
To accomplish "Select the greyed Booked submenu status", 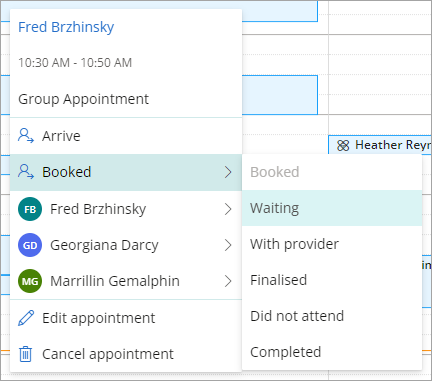I will pyautogui.click(x=332, y=172).
